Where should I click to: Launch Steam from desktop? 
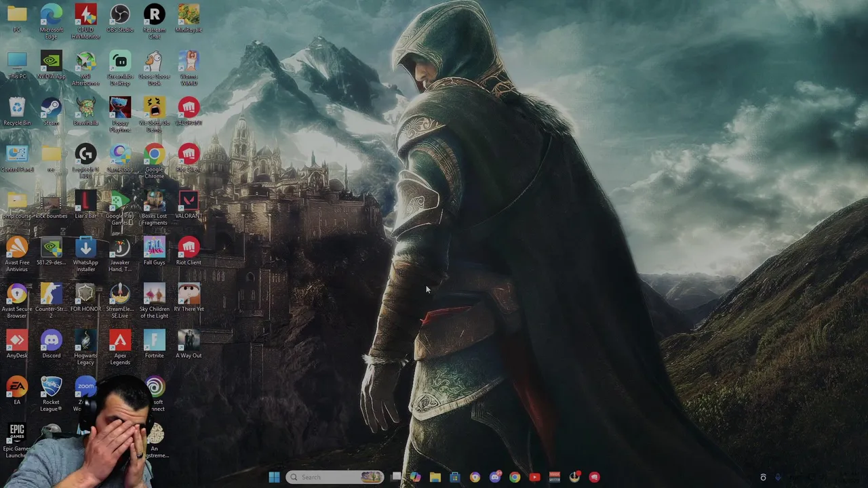52,112
